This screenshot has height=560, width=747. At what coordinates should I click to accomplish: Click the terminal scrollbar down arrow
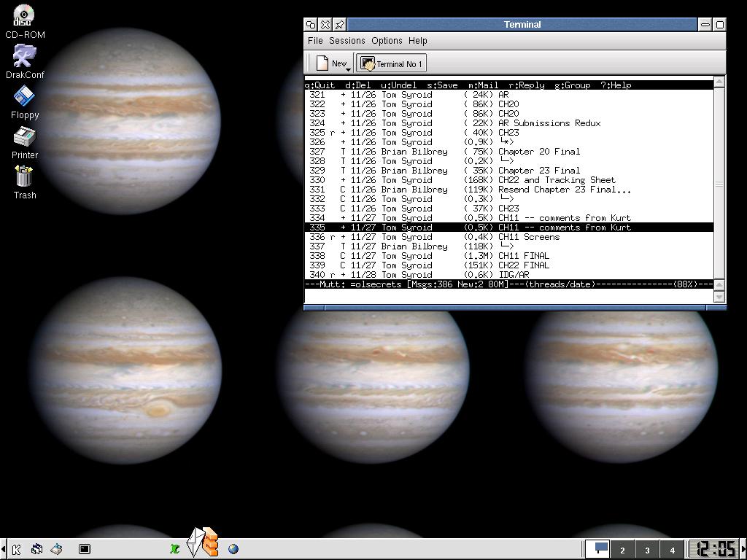tap(719, 297)
